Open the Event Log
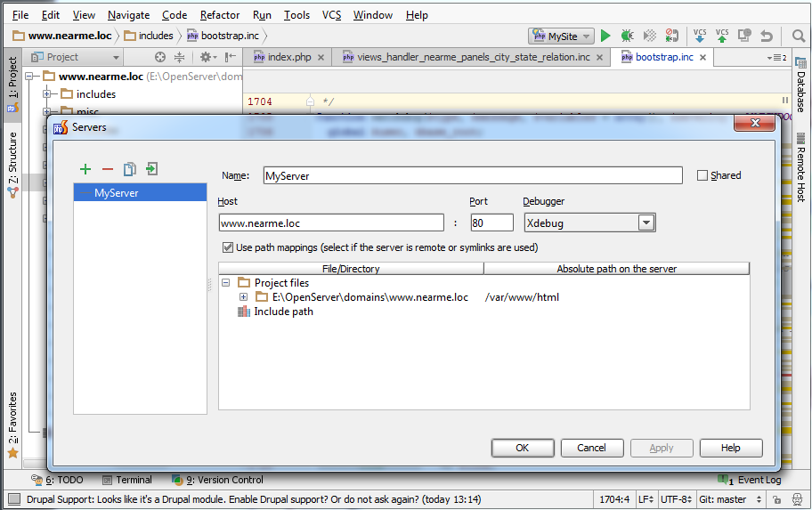 (750, 480)
